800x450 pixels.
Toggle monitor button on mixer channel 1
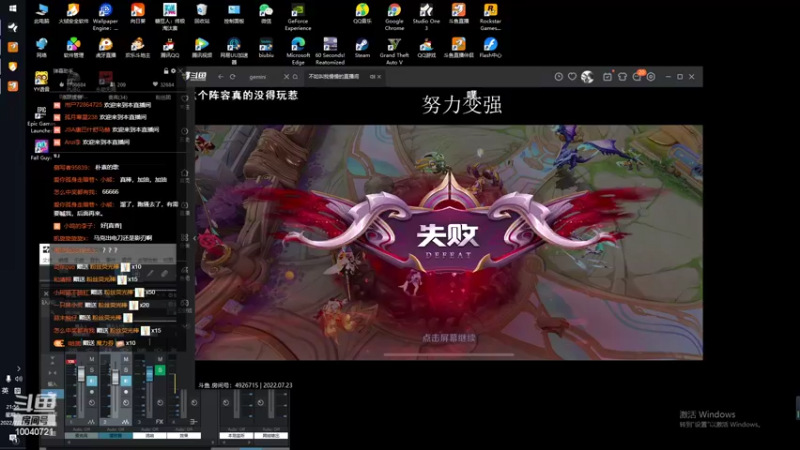click(x=92, y=381)
